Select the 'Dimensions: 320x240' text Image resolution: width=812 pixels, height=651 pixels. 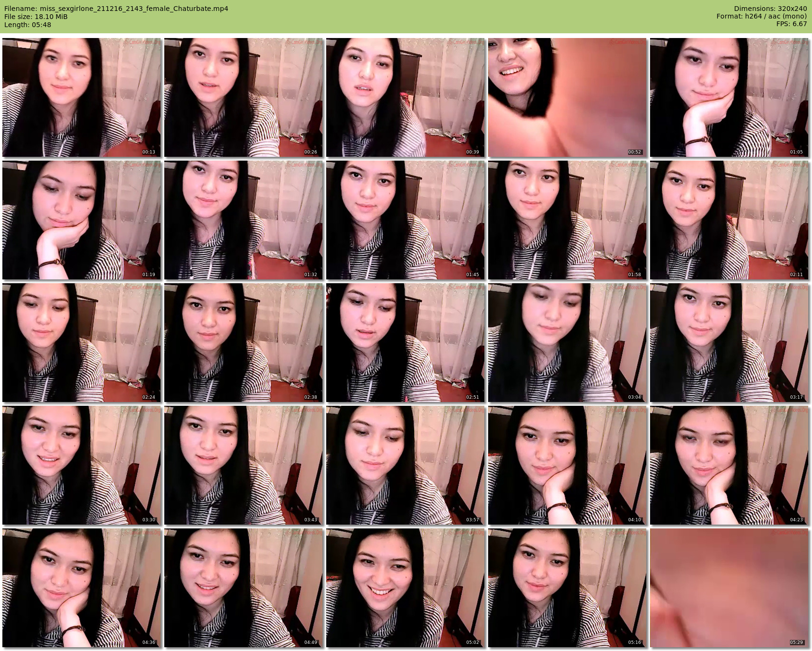coord(770,9)
